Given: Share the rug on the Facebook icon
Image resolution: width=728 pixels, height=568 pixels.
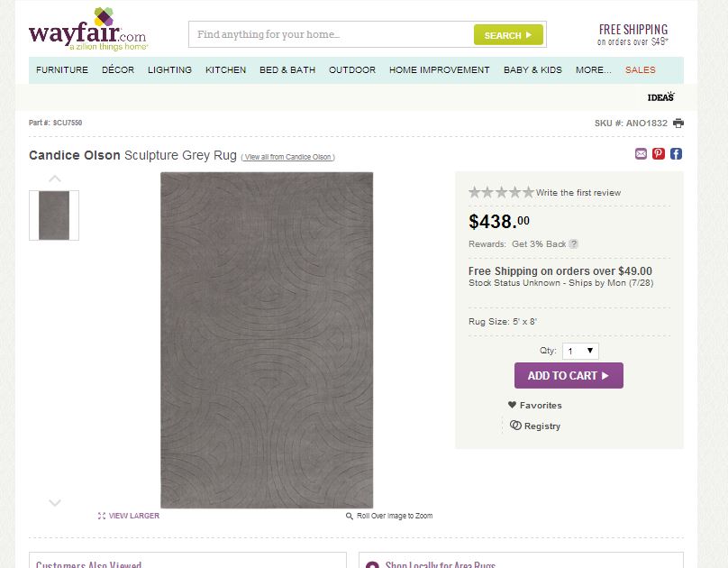Looking at the screenshot, I should click(676, 154).
